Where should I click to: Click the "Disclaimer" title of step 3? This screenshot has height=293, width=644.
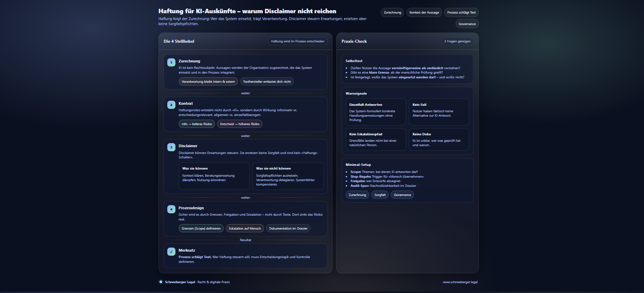(188, 146)
